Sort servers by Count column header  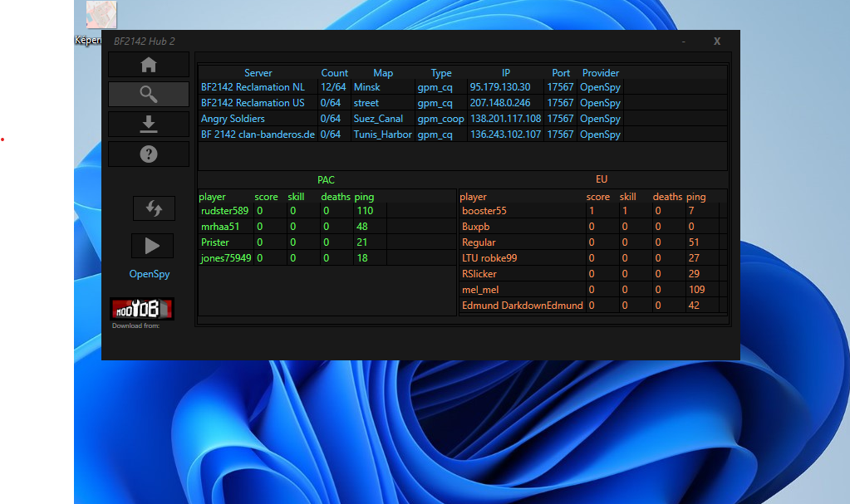coord(335,72)
